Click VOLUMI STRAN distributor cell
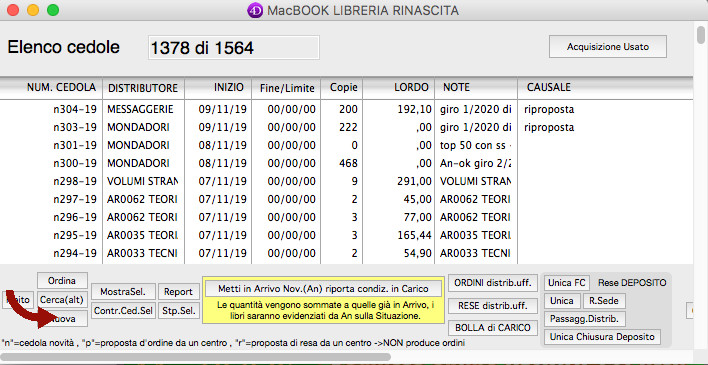The height and width of the screenshot is (365, 708). point(142,181)
